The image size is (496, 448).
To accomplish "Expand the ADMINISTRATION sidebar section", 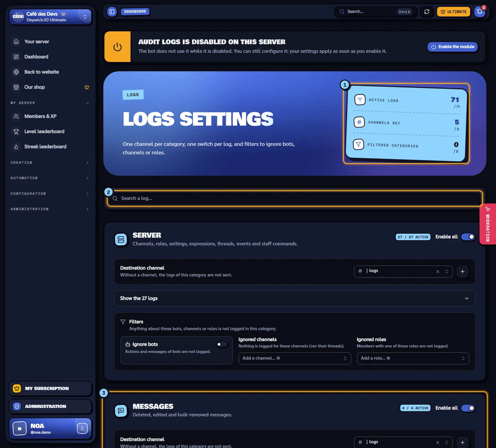I will (50, 209).
